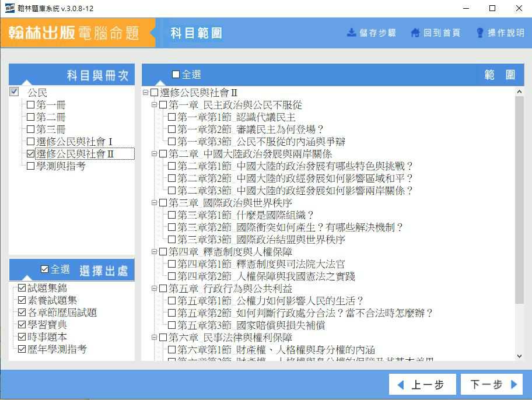Collapse 第三章 國際政治與世界秩序 node
Viewport: 532px width, 400px height.
click(154, 202)
